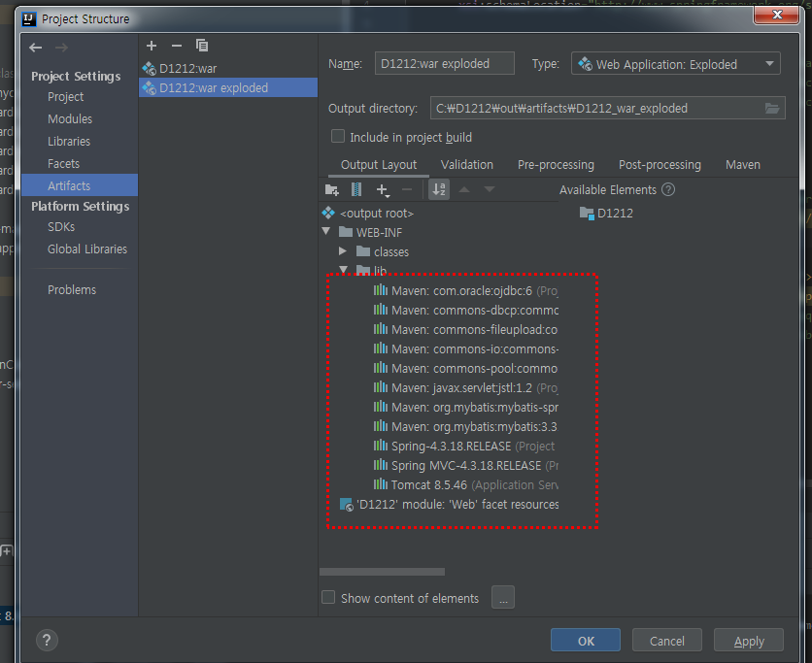Enable Show content of elements
The width and height of the screenshot is (812, 663).
(327, 597)
